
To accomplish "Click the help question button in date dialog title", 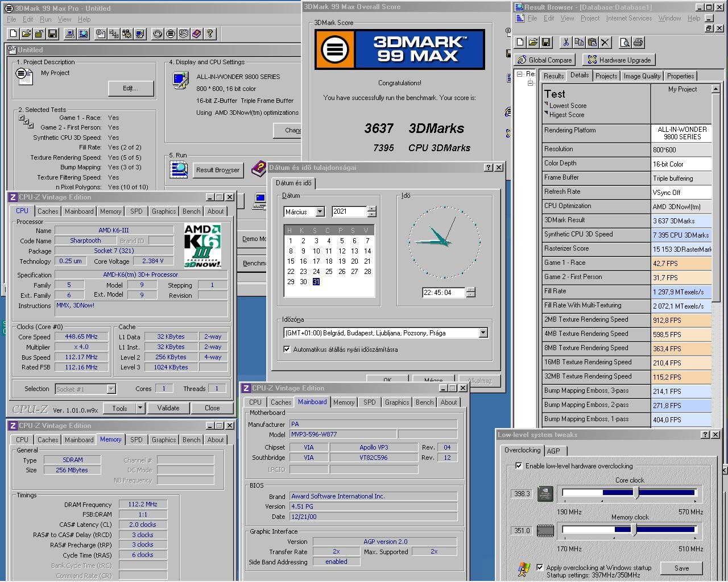I will point(489,167).
